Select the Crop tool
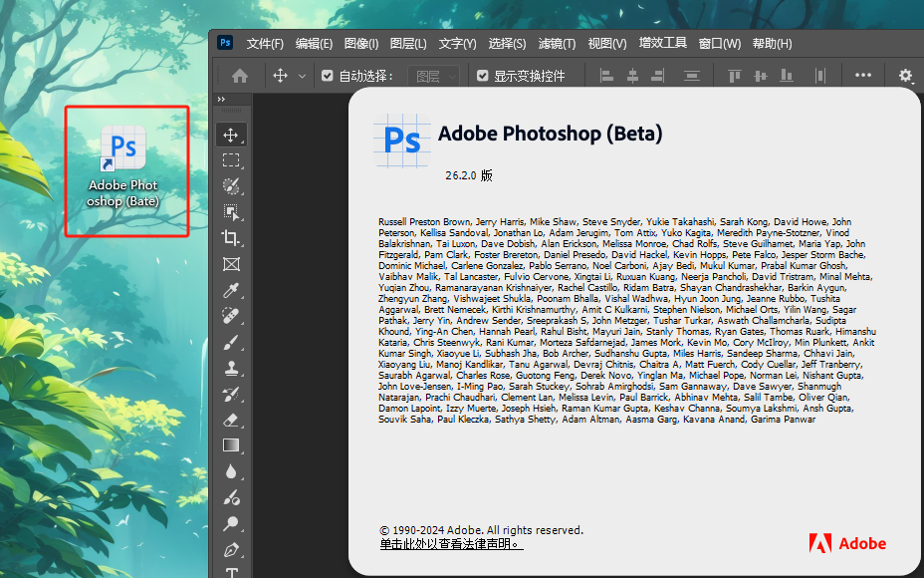 pyautogui.click(x=231, y=238)
